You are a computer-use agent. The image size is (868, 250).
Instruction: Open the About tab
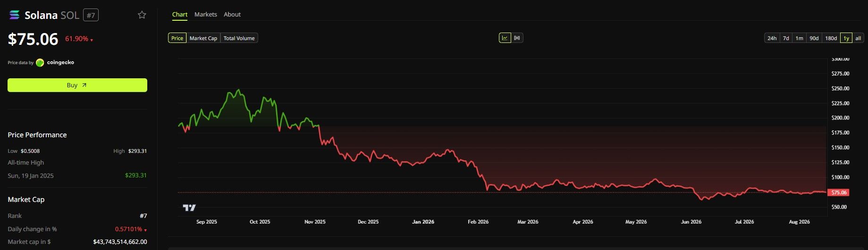(x=232, y=15)
